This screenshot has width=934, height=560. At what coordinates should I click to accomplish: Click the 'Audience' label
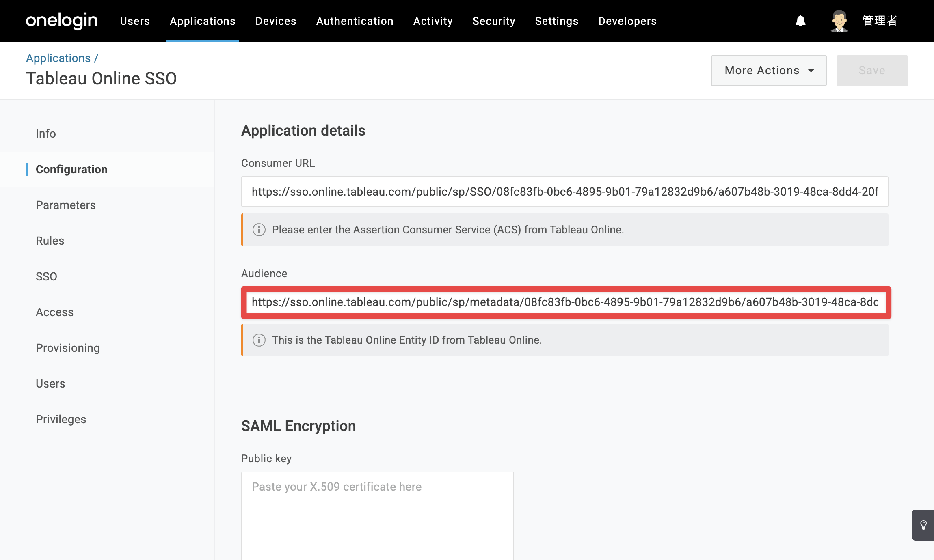coord(264,274)
